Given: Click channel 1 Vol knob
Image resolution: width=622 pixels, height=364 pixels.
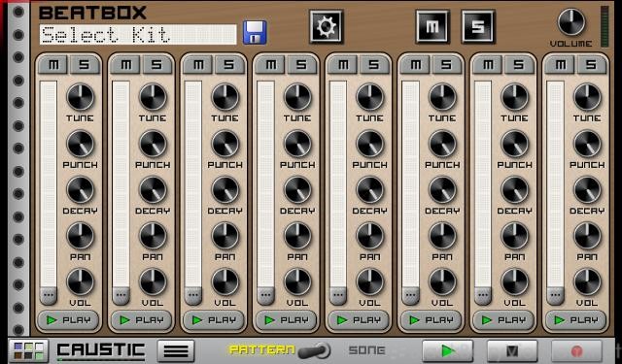Looking at the screenshot, I should (80, 282).
